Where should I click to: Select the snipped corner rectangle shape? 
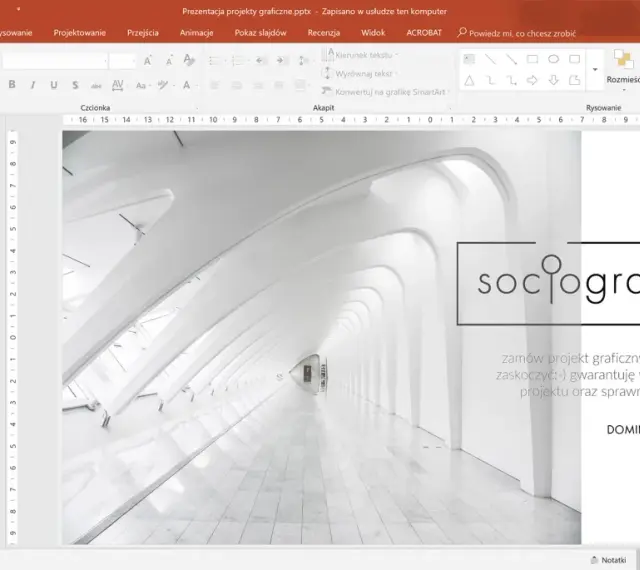tap(575, 80)
